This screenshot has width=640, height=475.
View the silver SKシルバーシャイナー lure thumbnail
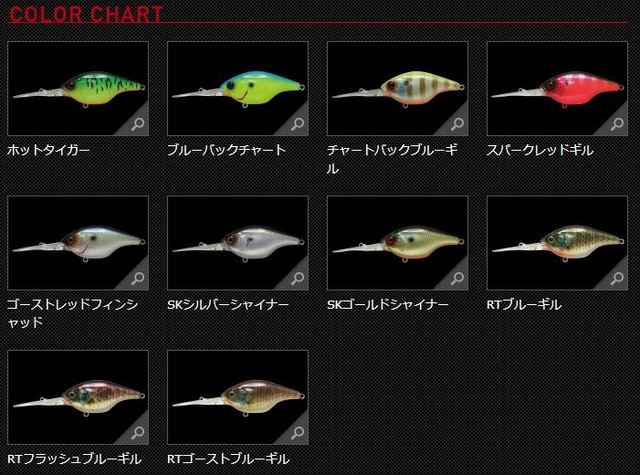coord(238,243)
